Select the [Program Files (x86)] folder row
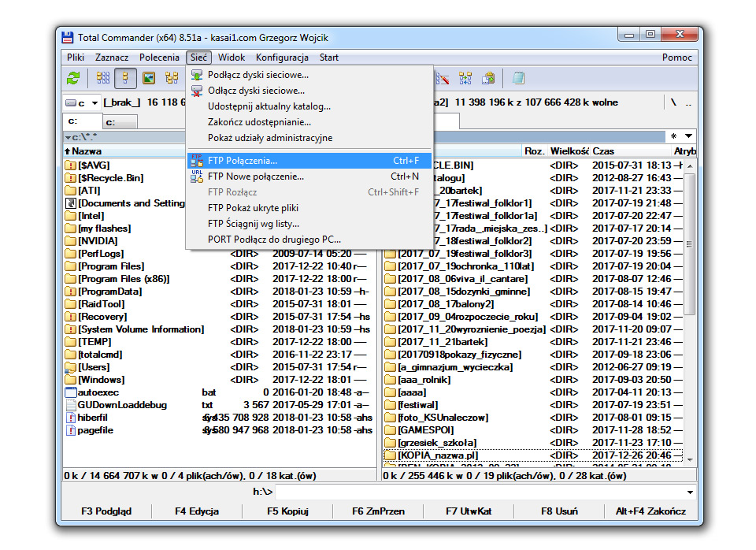Image resolution: width=756 pixels, height=550 pixels. pos(219,279)
